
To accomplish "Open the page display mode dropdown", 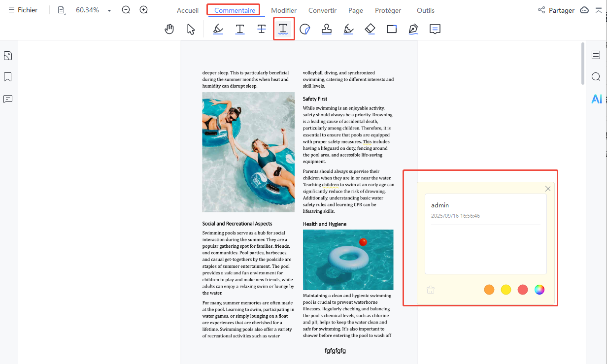I will pos(62,10).
